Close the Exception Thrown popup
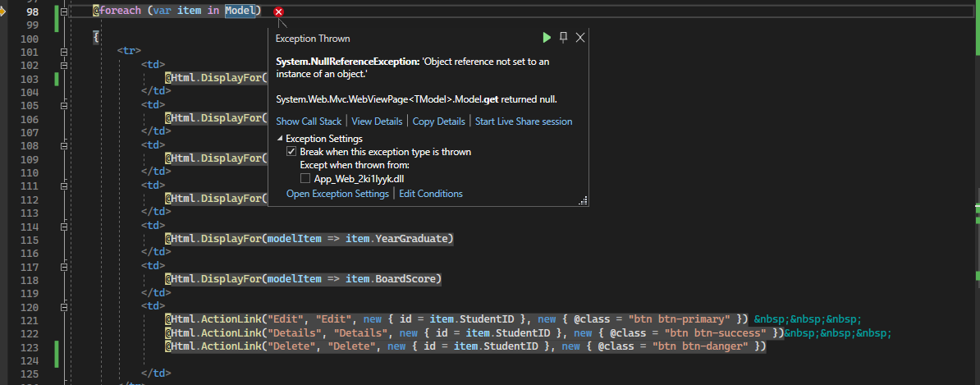The image size is (980, 385). point(580,38)
